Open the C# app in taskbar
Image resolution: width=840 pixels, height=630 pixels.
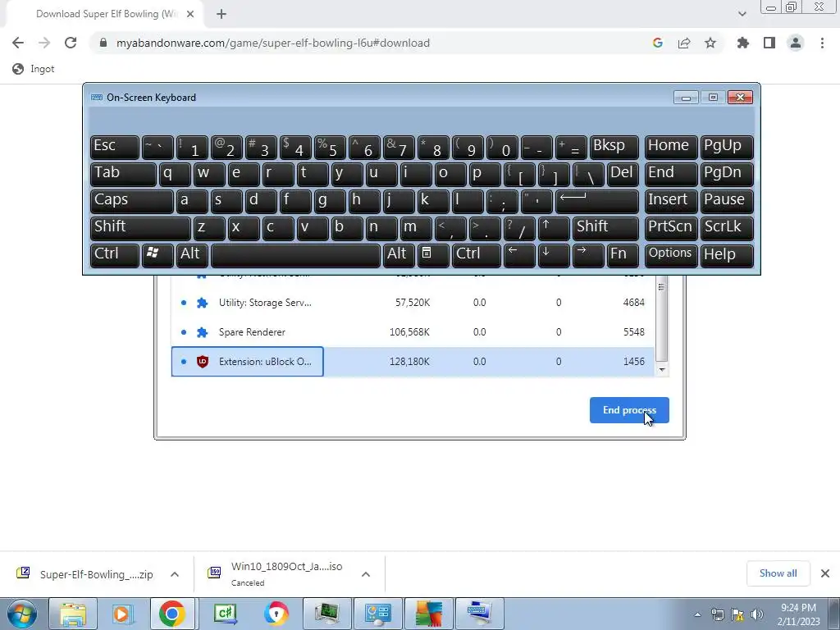coord(225,614)
